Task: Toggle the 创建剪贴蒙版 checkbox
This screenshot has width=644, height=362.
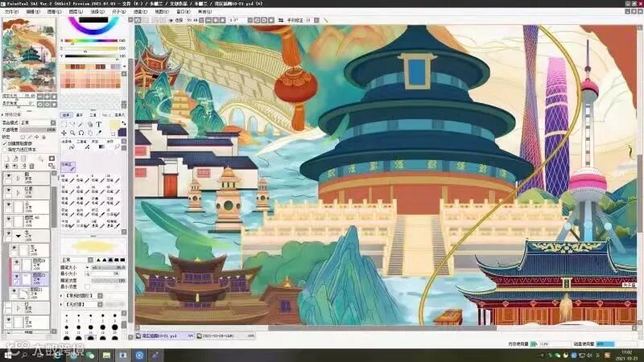Action: click(x=5, y=144)
